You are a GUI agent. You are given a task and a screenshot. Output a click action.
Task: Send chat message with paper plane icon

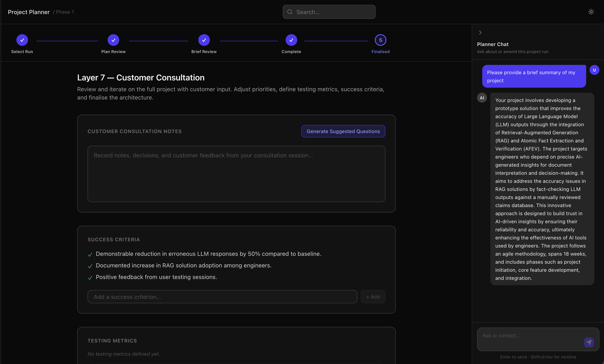589,342
